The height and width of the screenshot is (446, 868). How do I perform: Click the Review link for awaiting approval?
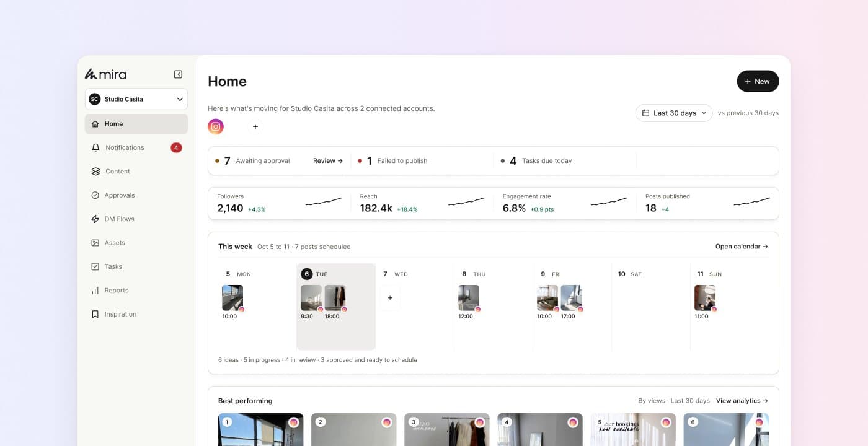point(328,161)
